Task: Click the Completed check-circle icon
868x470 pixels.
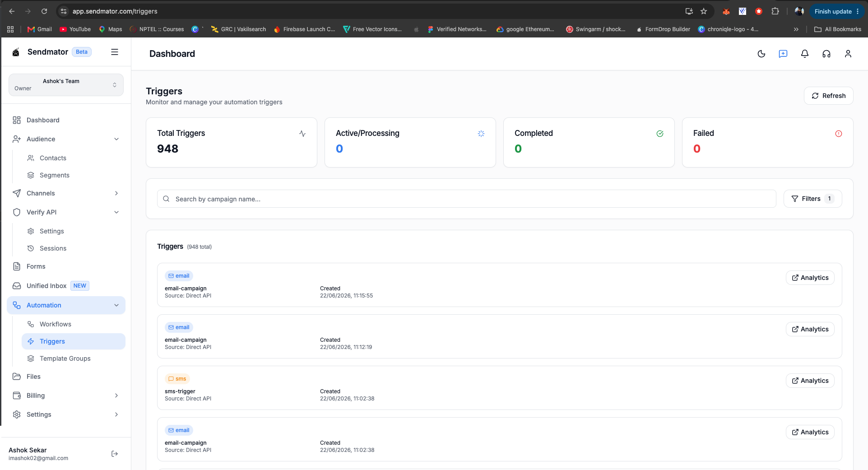Action: tap(660, 134)
